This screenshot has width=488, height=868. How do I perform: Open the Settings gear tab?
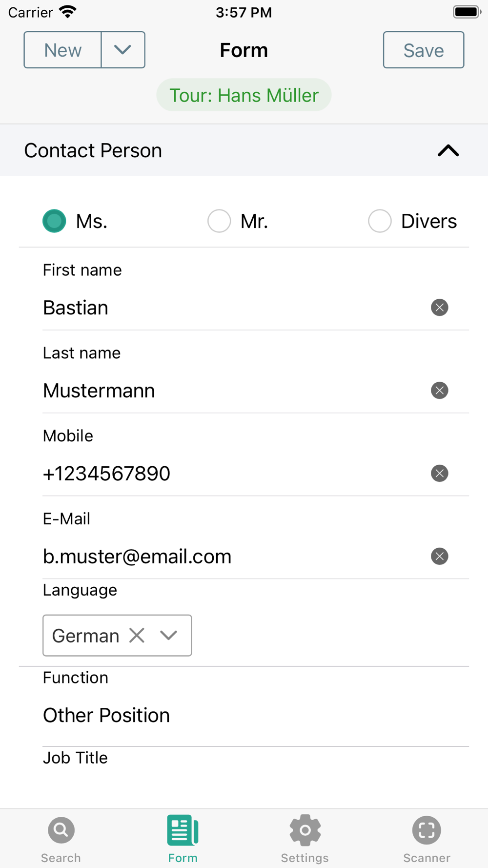tap(305, 840)
